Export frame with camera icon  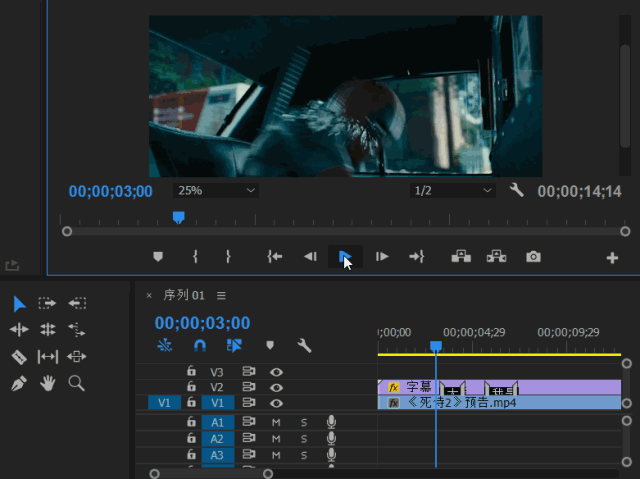[533, 257]
